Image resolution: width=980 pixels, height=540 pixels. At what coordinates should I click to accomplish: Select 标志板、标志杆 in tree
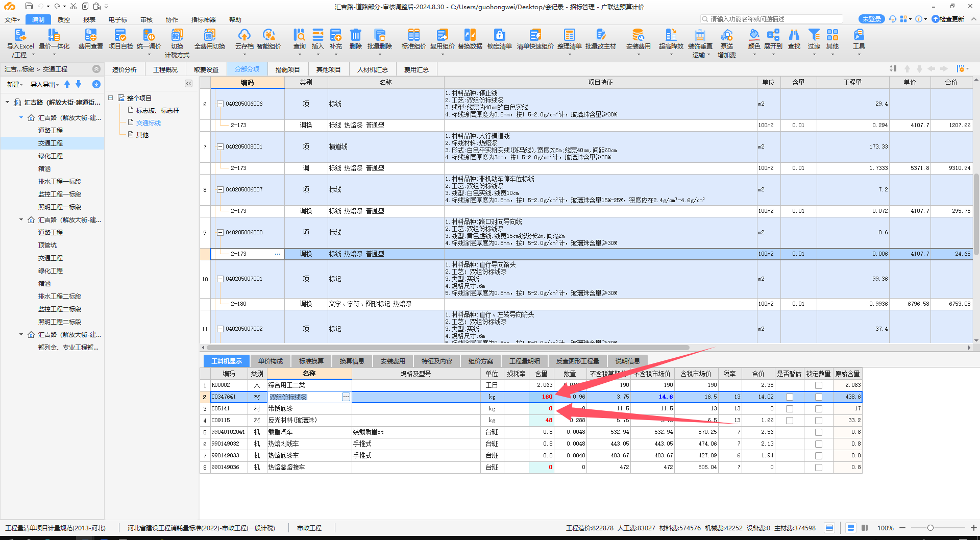(x=157, y=110)
